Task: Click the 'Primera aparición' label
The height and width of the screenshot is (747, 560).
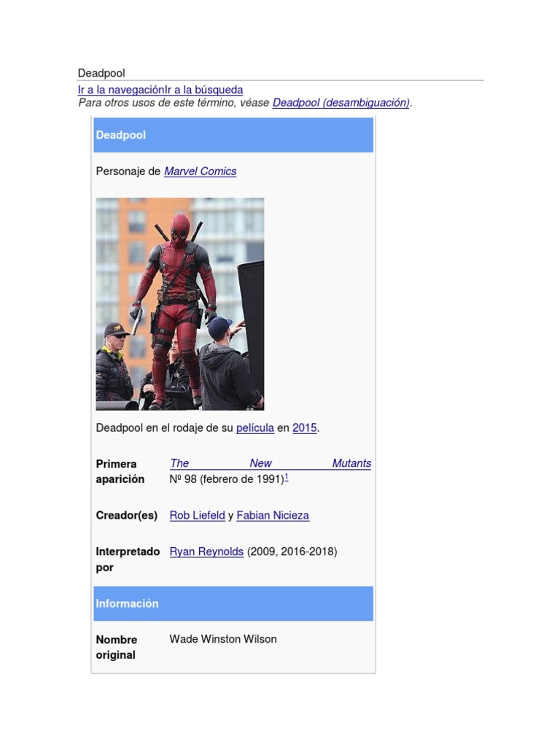Action: (120, 471)
